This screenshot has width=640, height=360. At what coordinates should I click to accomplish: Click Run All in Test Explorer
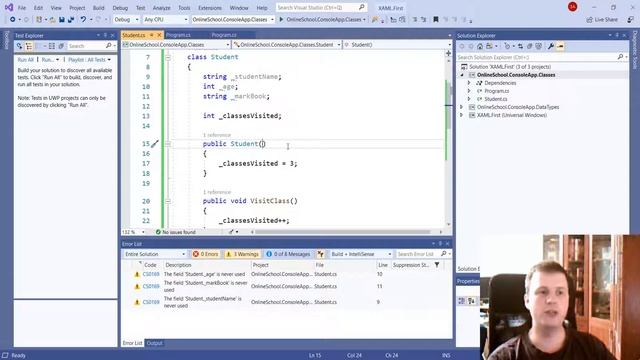pyautogui.click(x=25, y=60)
